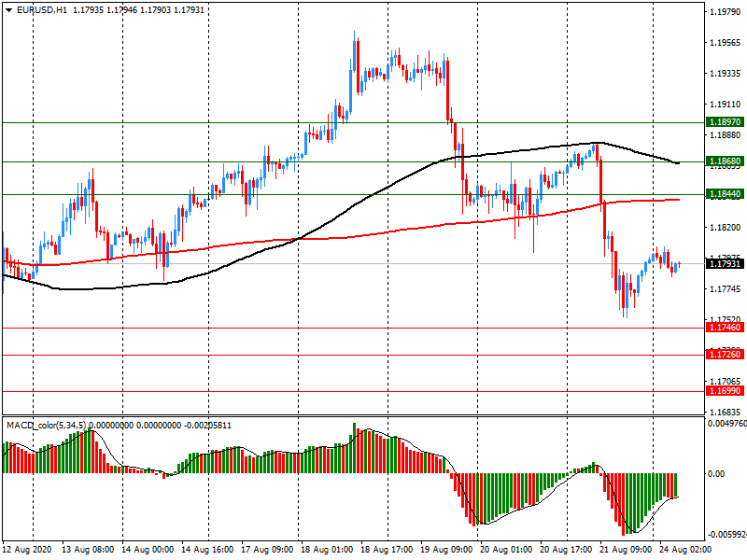
Task: Open the chart menu triangle beside EURUSD,H1
Action: [x=9, y=10]
